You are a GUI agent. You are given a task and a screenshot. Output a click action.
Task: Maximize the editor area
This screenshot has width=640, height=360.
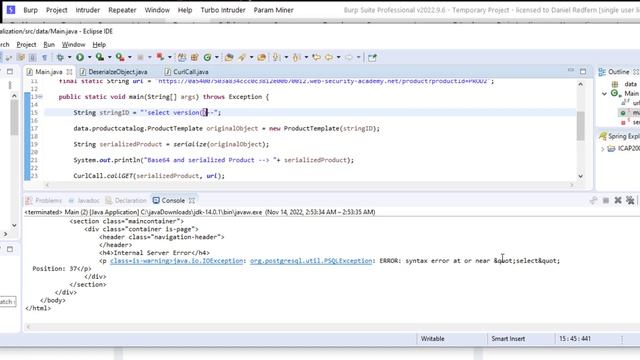583,71
